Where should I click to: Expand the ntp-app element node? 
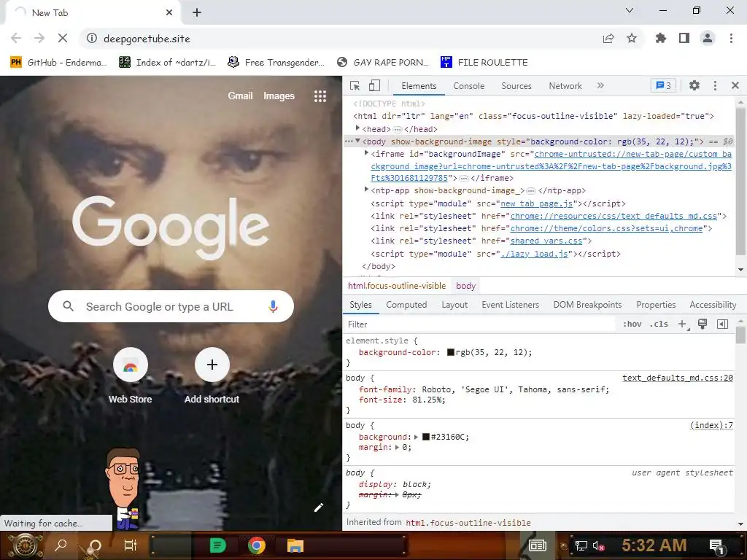(366, 190)
